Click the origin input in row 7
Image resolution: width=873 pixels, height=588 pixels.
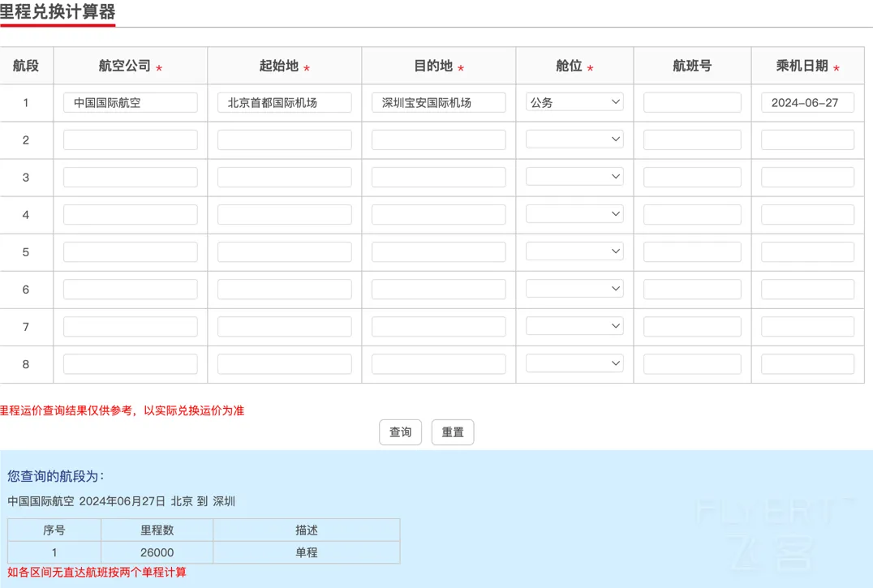pos(285,326)
